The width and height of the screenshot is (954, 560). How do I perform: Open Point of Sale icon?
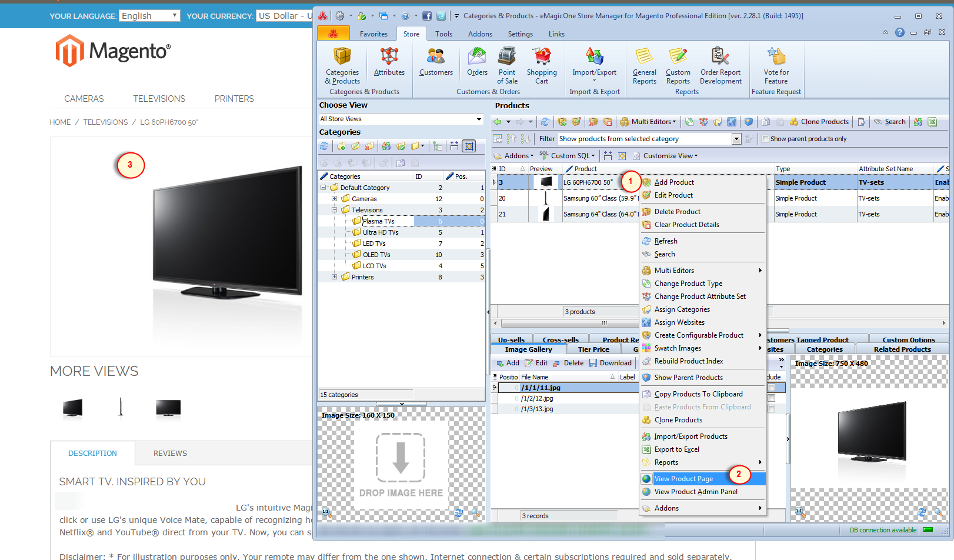tap(507, 66)
